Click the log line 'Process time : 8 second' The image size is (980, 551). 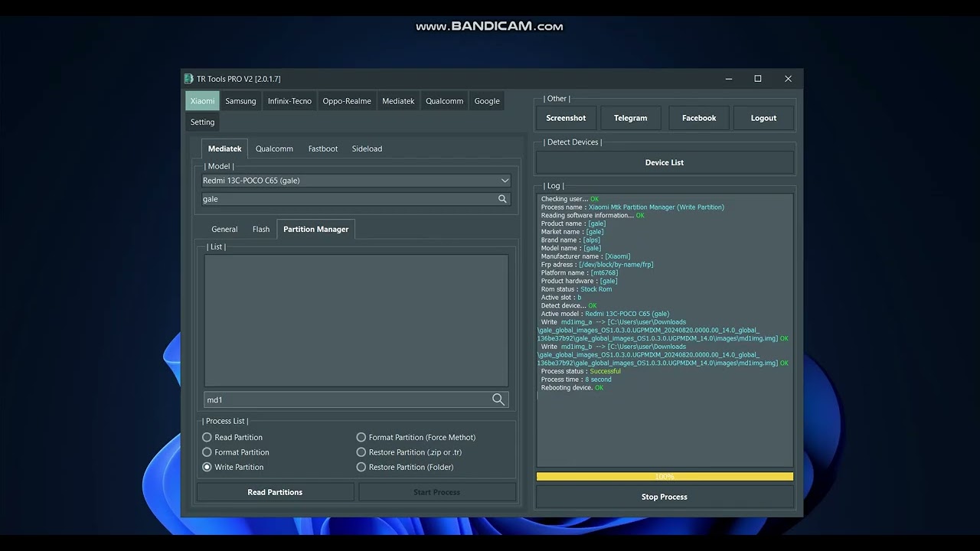(x=577, y=380)
